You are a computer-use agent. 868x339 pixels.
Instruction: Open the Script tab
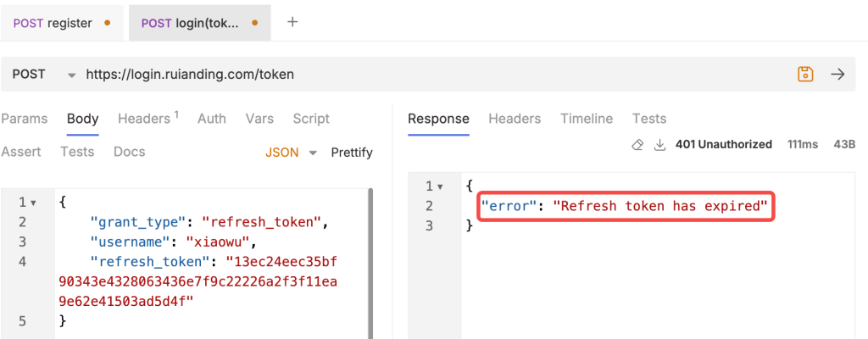click(x=311, y=119)
